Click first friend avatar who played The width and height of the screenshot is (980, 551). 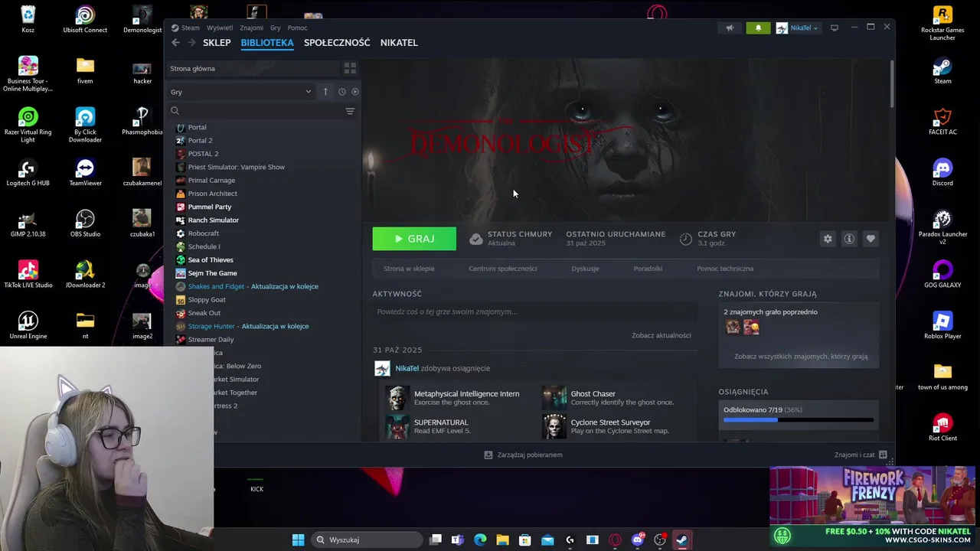[x=733, y=328]
